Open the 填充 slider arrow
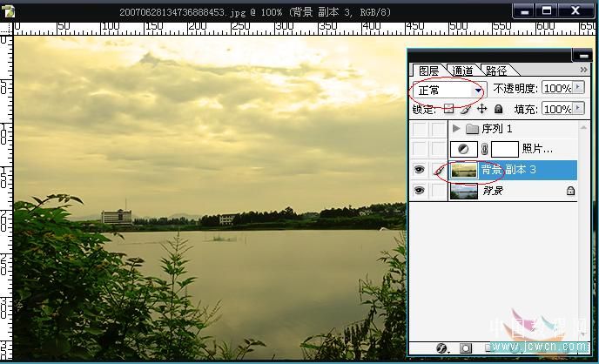 click(578, 109)
